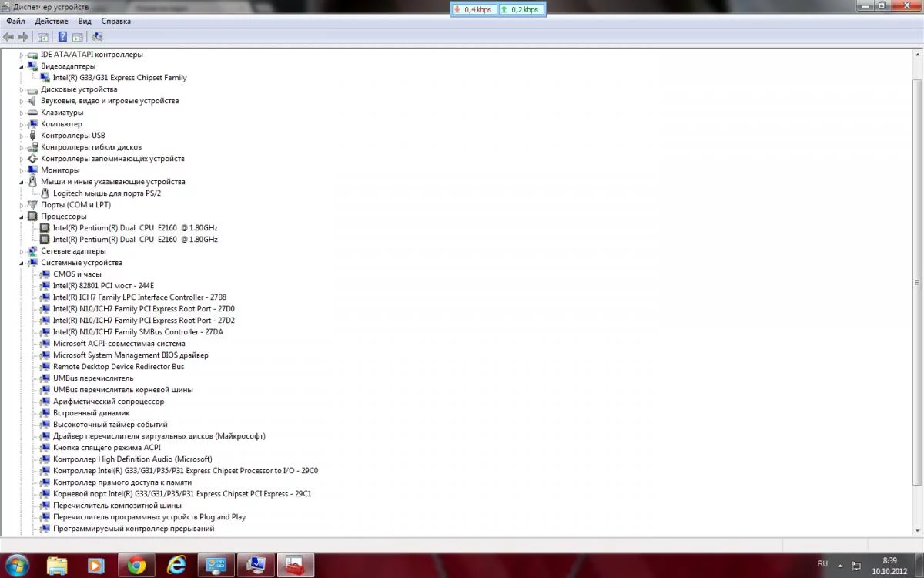Open the Справка menu
Screen dimensions: 924x578
[x=116, y=22]
